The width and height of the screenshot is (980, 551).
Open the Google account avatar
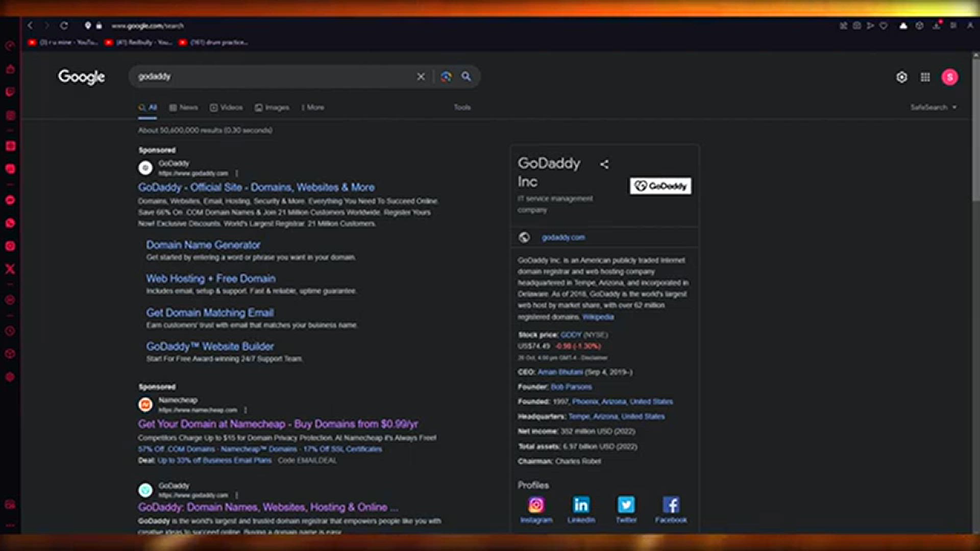point(950,77)
